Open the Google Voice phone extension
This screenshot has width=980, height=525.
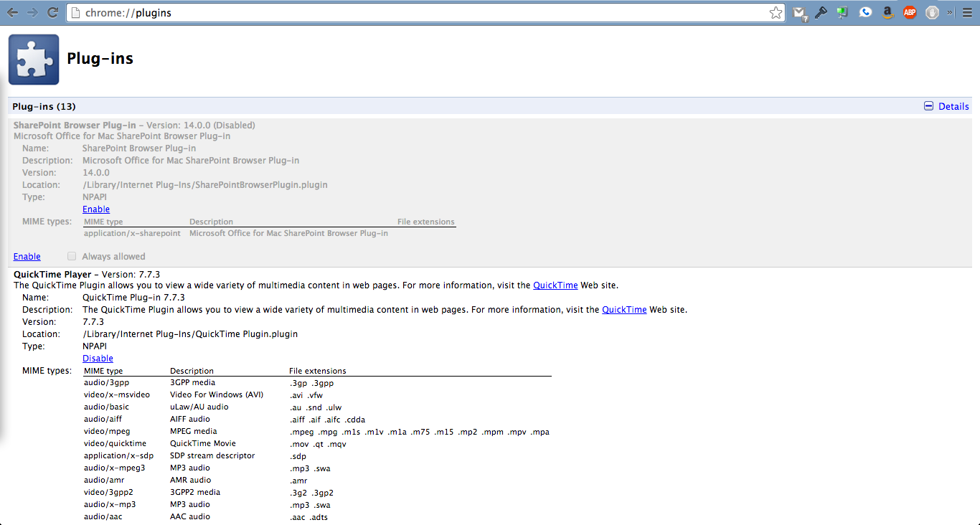pos(866,12)
